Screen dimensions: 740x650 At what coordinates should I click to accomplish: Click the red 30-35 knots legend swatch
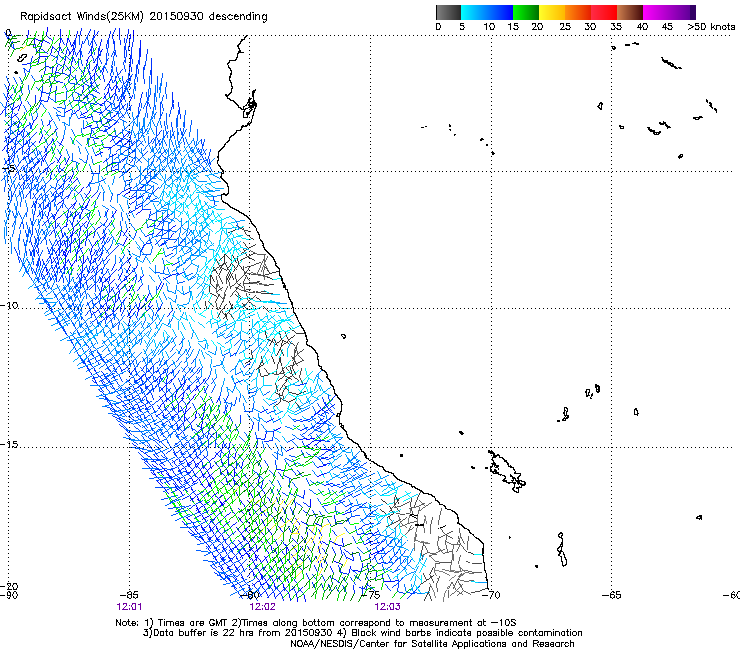[x=604, y=12]
